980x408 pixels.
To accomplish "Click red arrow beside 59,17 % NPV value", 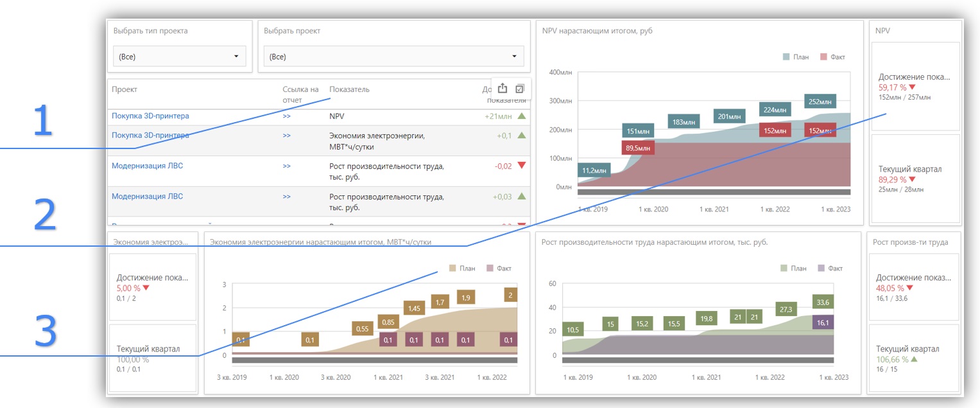I will tap(912, 87).
